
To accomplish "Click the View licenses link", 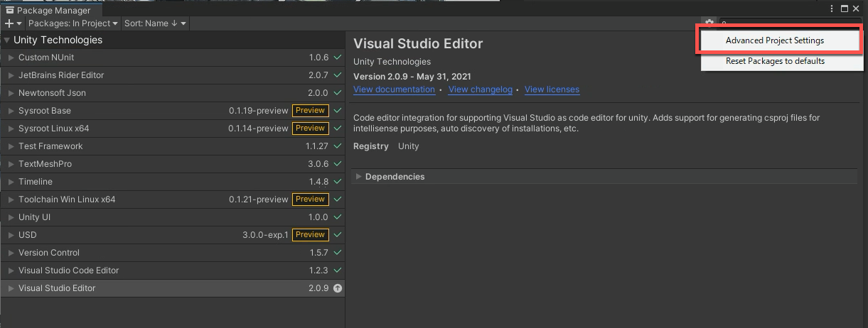I will [552, 89].
